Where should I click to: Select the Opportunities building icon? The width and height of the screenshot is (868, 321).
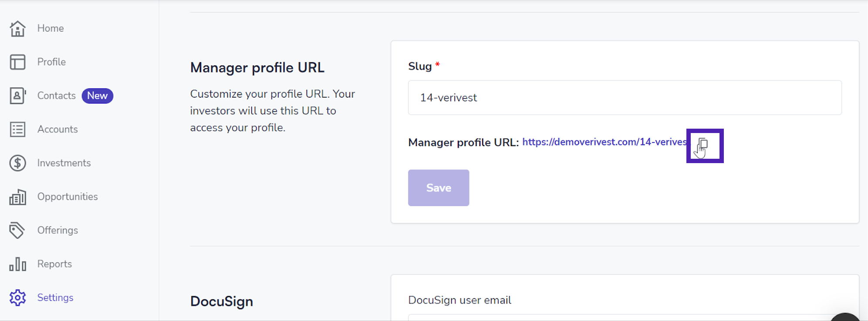[x=17, y=197]
